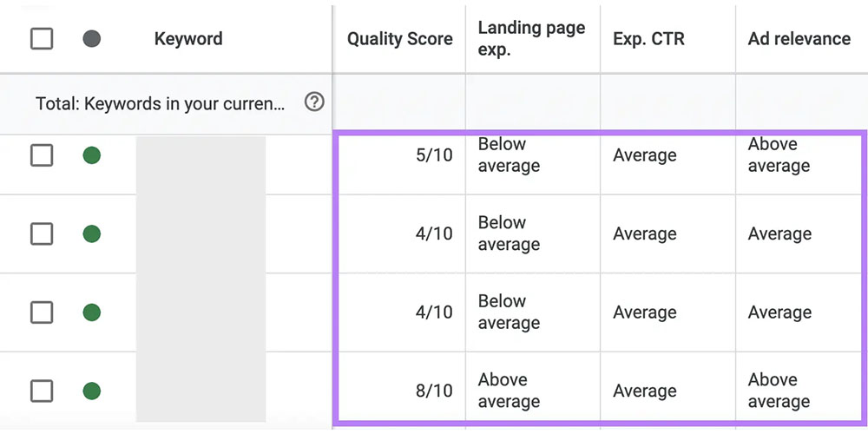Check the box on the second 4/10 row
The image size is (868, 434).
42,312
